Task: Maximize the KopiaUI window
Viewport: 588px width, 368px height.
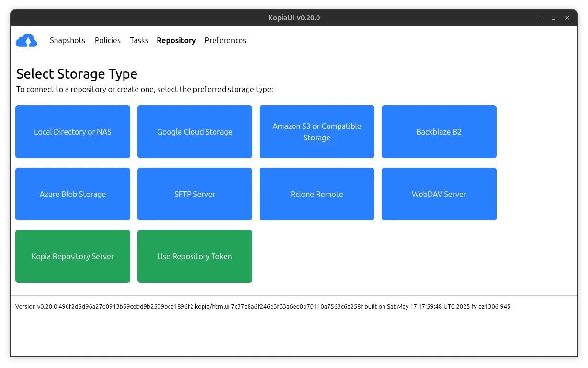Action: [x=554, y=18]
